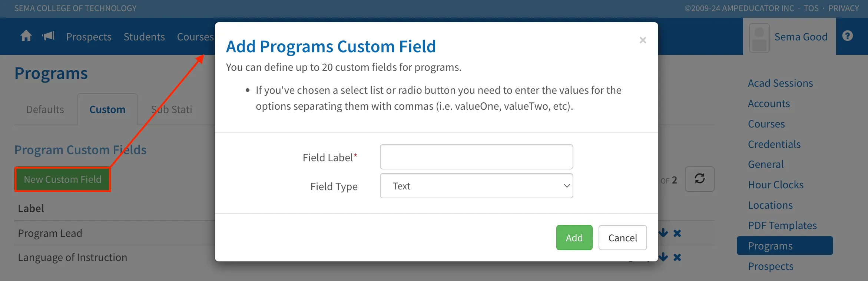Move Program Lead row down with arrow

(663, 233)
